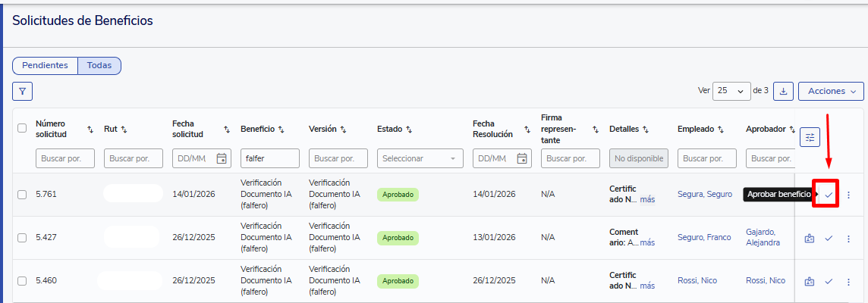868x303 pixels.
Task: Open three-dot menu for request 5.460
Action: (x=848, y=282)
